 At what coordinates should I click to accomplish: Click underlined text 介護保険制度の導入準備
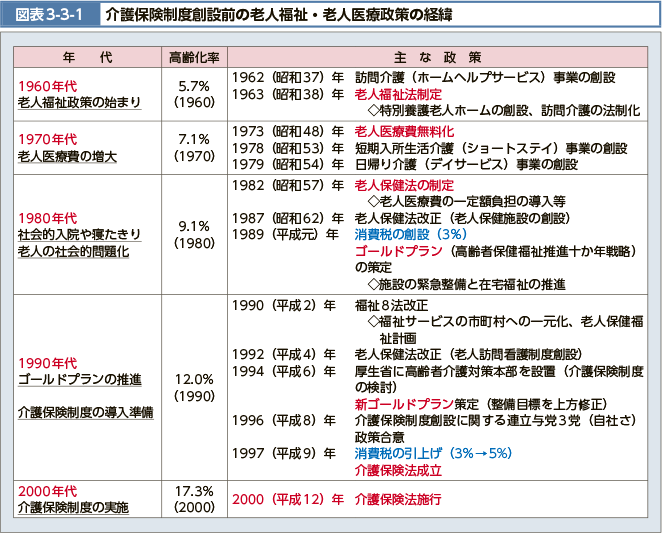pos(85,411)
